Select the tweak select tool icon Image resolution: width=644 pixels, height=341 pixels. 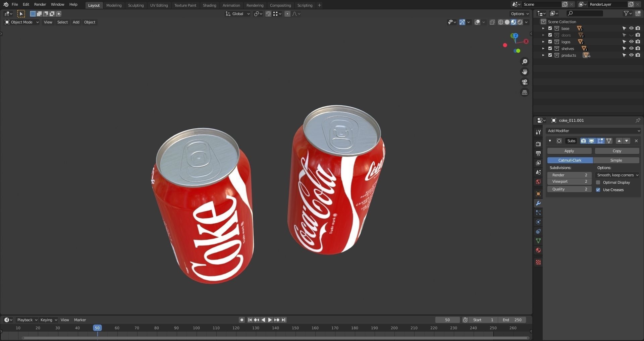[21, 14]
